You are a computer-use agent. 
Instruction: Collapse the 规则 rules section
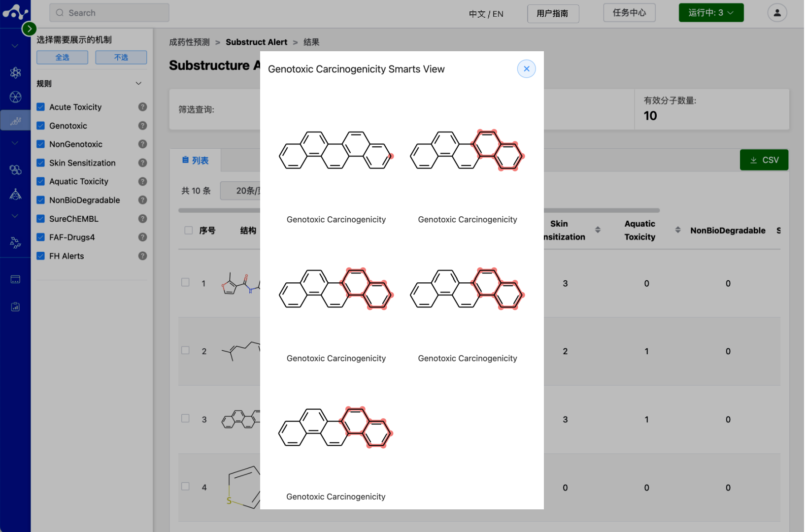tap(138, 83)
